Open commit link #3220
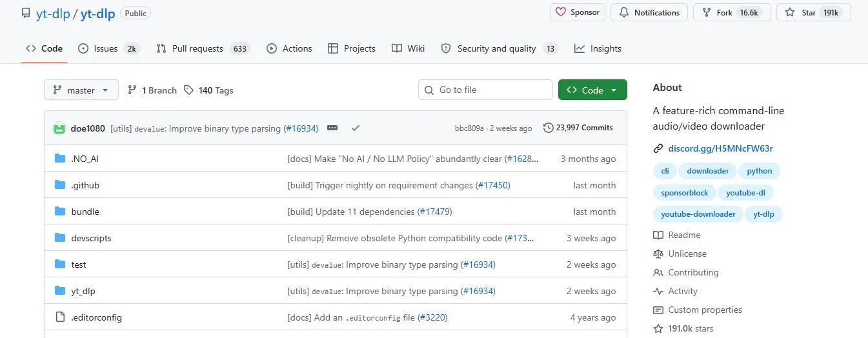The height and width of the screenshot is (338, 868). tap(433, 317)
